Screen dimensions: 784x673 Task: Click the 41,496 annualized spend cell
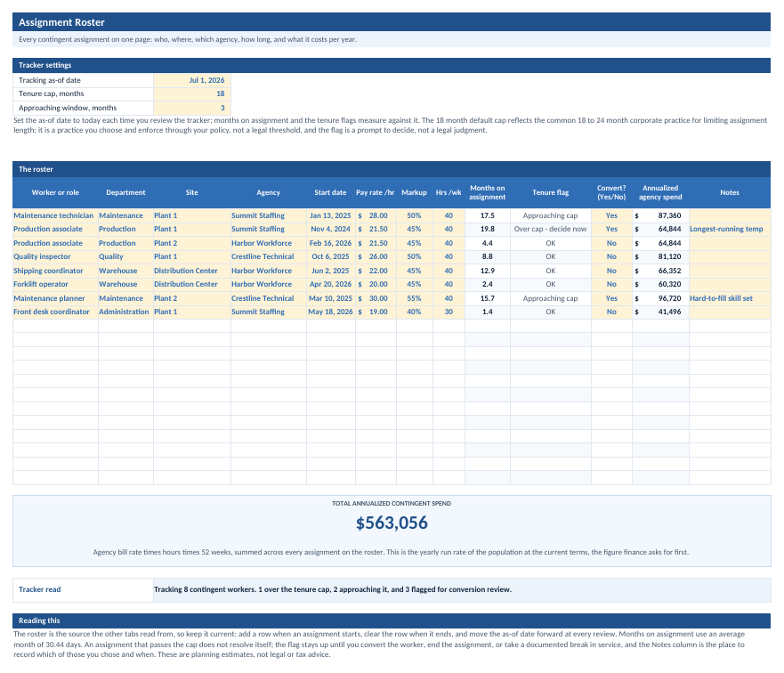pos(660,312)
